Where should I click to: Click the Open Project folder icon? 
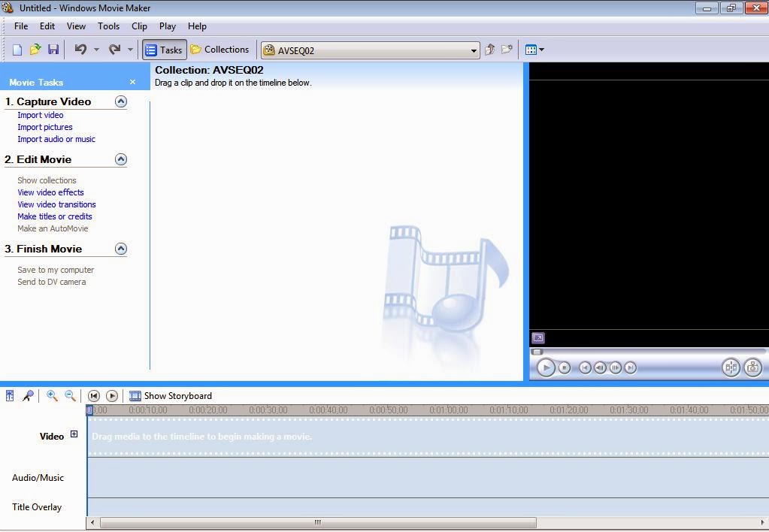35,50
